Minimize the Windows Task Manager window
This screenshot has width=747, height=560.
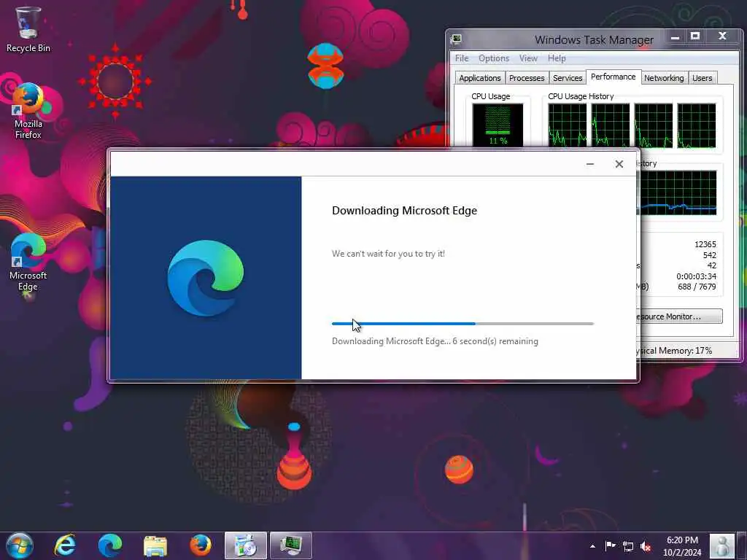[675, 36]
